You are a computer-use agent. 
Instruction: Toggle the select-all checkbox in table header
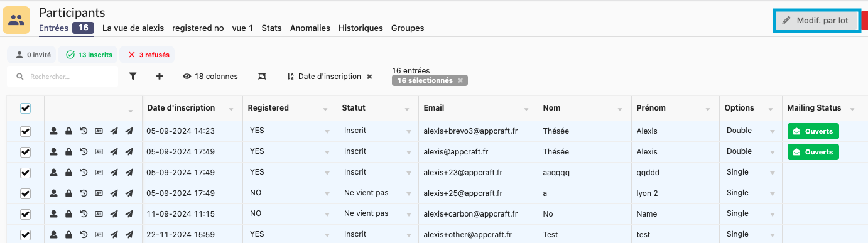point(25,108)
